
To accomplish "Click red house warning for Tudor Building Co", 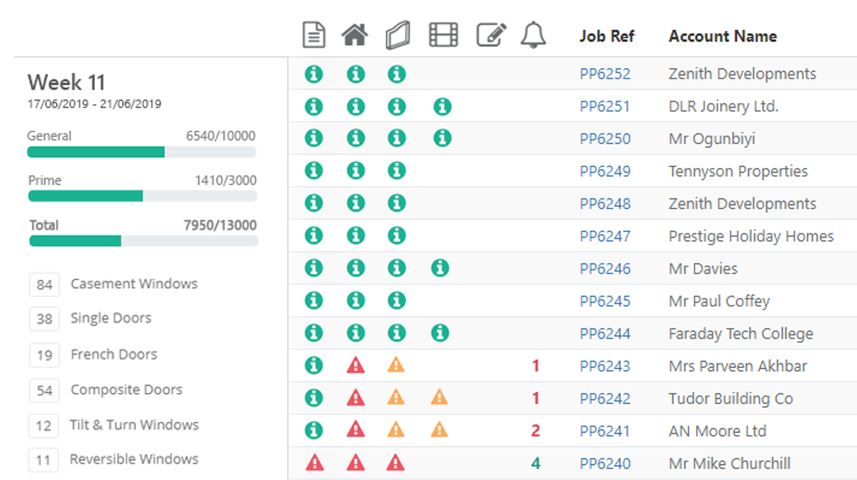I will tap(355, 398).
